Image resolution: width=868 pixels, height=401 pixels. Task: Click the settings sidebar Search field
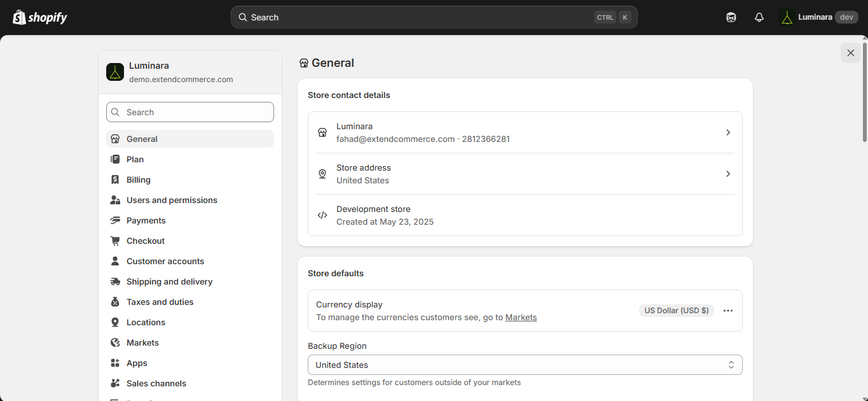point(190,112)
